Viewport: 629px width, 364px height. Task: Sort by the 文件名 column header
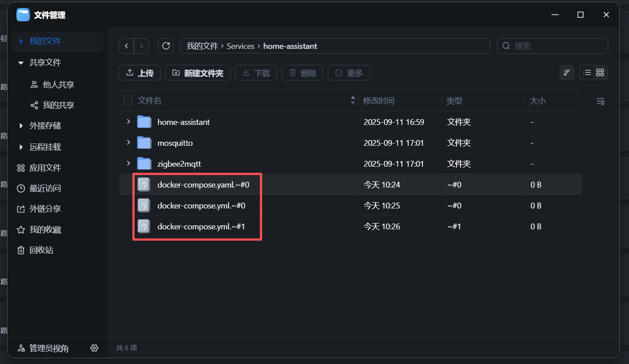pos(150,101)
